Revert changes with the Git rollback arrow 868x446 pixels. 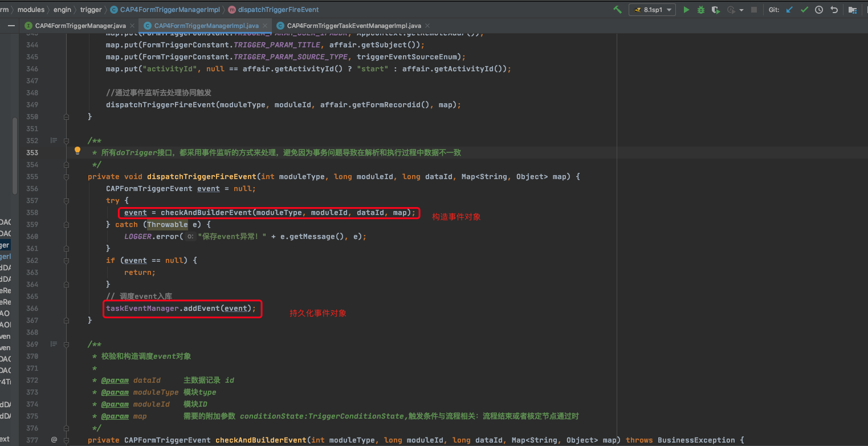834,10
